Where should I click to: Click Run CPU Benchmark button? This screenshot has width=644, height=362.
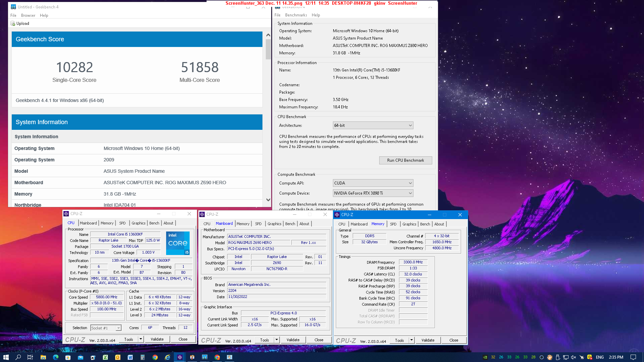click(x=405, y=160)
